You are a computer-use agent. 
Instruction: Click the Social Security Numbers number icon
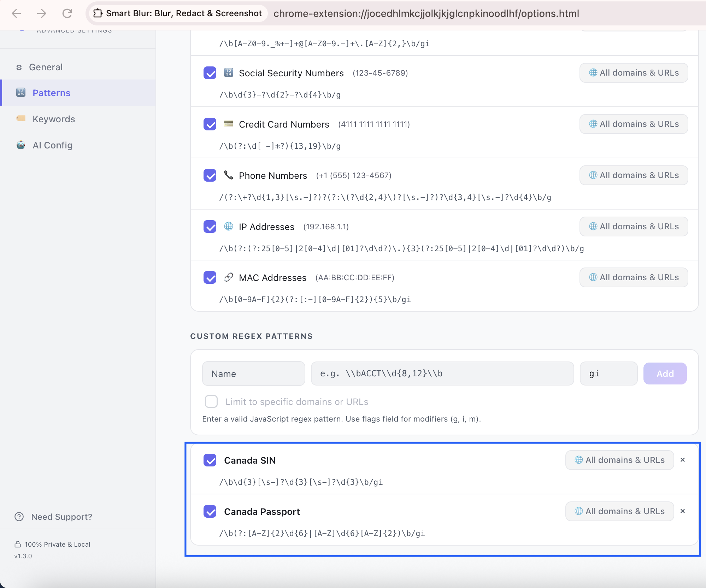coord(229,73)
